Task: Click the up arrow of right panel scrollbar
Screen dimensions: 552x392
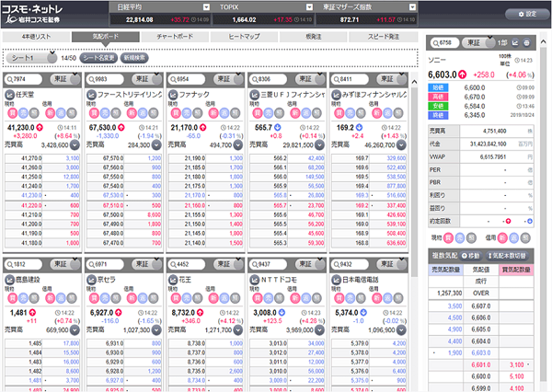Action: [543, 42]
